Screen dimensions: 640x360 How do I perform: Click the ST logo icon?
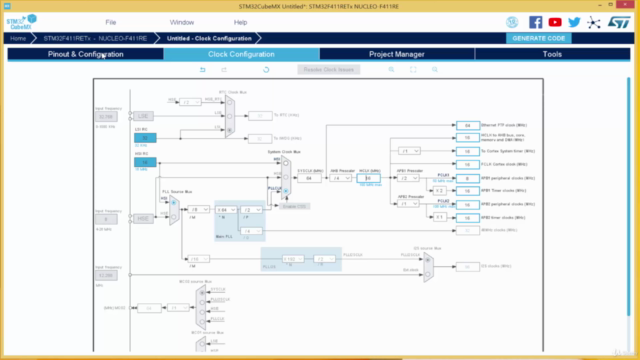pyautogui.click(x=619, y=22)
